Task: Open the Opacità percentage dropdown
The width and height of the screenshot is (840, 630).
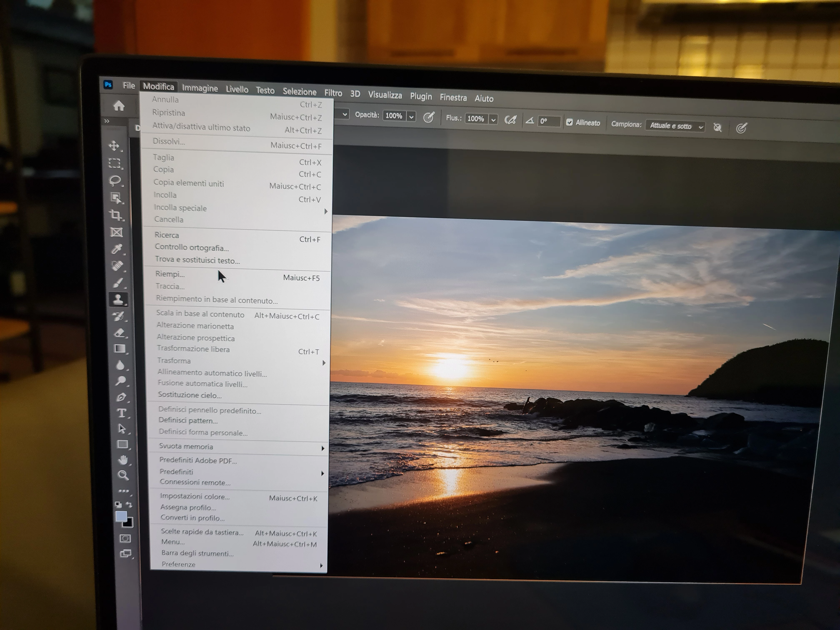Action: pos(411,117)
